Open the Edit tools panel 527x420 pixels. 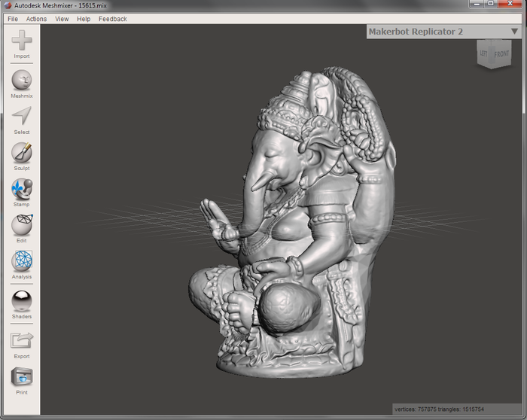coord(21,225)
